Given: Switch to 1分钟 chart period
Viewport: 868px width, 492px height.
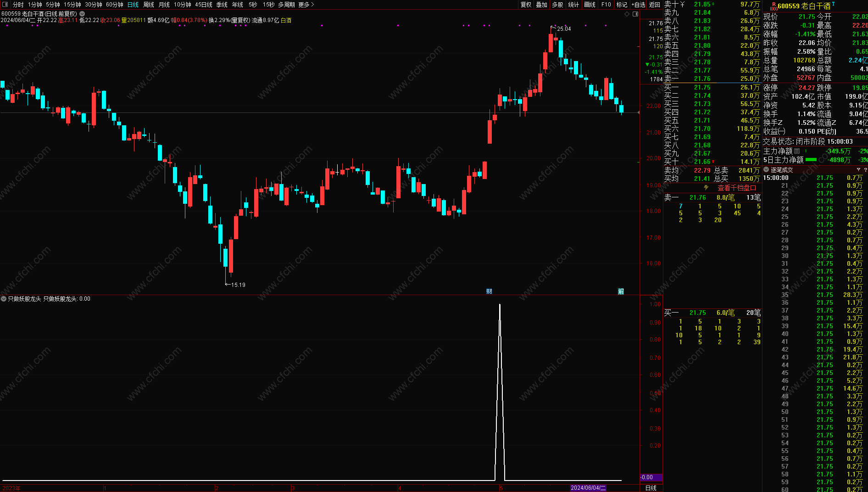Looking at the screenshot, I should (35, 5).
